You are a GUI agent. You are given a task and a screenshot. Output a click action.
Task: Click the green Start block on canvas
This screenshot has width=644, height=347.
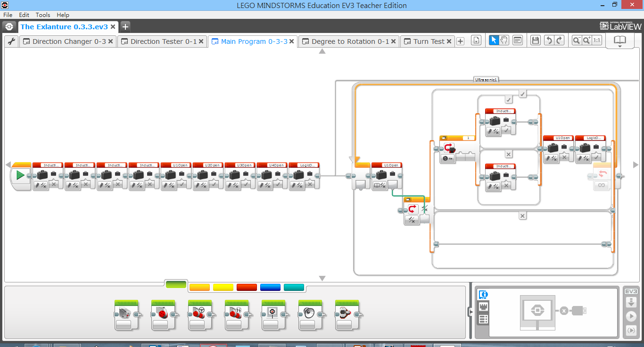(x=20, y=176)
